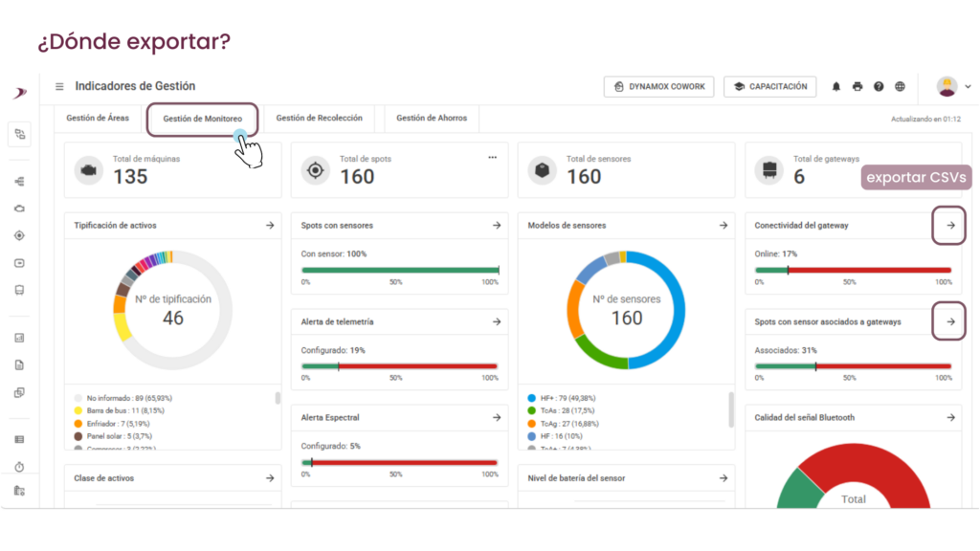980x551 pixels.
Task: Click the printer icon in header
Action: (857, 87)
